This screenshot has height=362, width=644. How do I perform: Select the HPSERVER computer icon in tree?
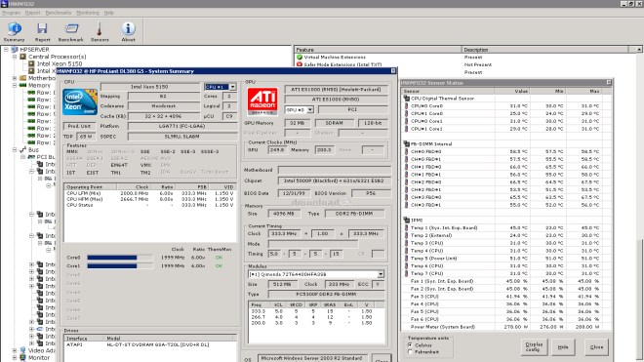15,50
